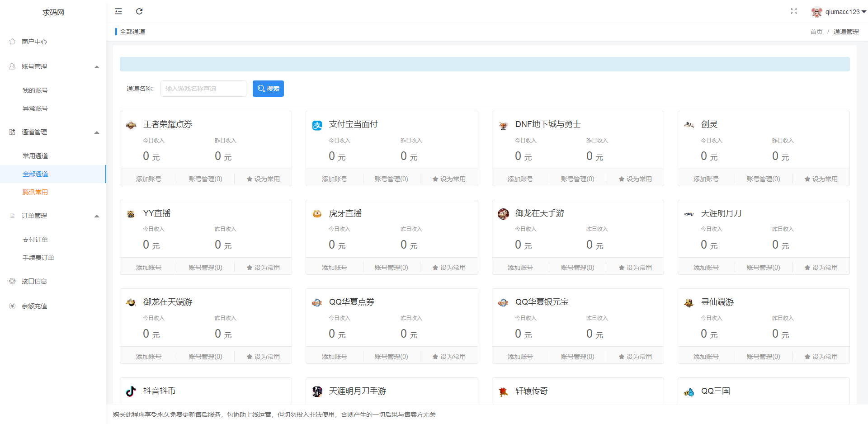Open 接口信息 in sidebar
868x424 pixels.
pos(34,281)
